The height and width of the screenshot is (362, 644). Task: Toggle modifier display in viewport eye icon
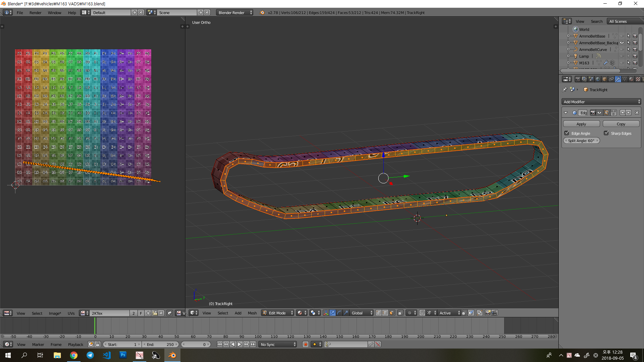[x=599, y=113]
